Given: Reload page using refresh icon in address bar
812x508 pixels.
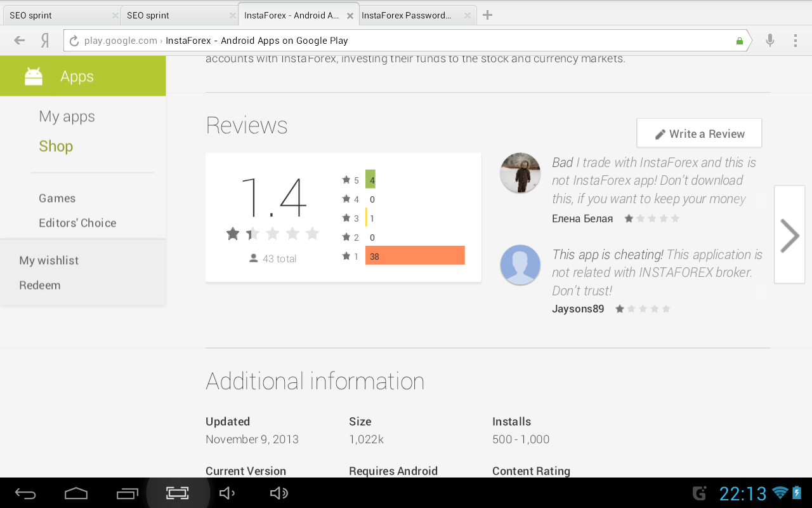Looking at the screenshot, I should tap(74, 41).
